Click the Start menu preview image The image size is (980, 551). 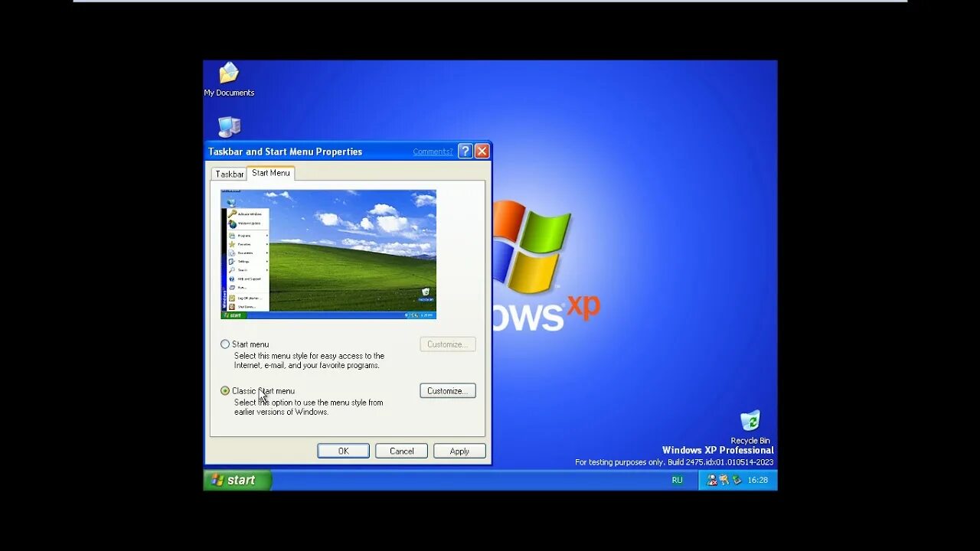328,255
